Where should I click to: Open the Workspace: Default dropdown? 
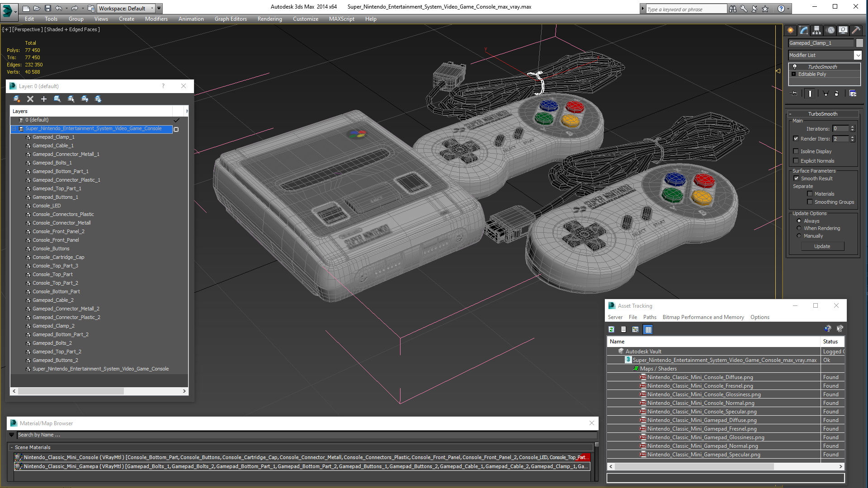pos(127,8)
